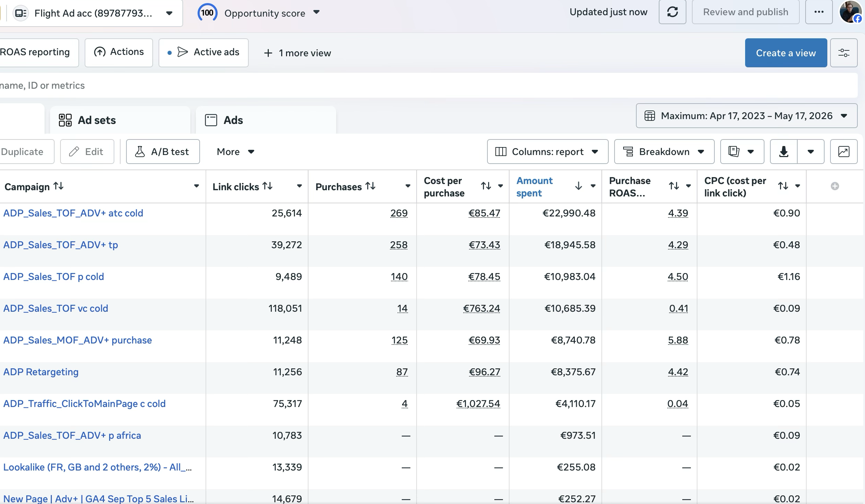This screenshot has height=504, width=865.
Task: Open campaign ADP_Sales_TOF p cold
Action: pyautogui.click(x=54, y=277)
